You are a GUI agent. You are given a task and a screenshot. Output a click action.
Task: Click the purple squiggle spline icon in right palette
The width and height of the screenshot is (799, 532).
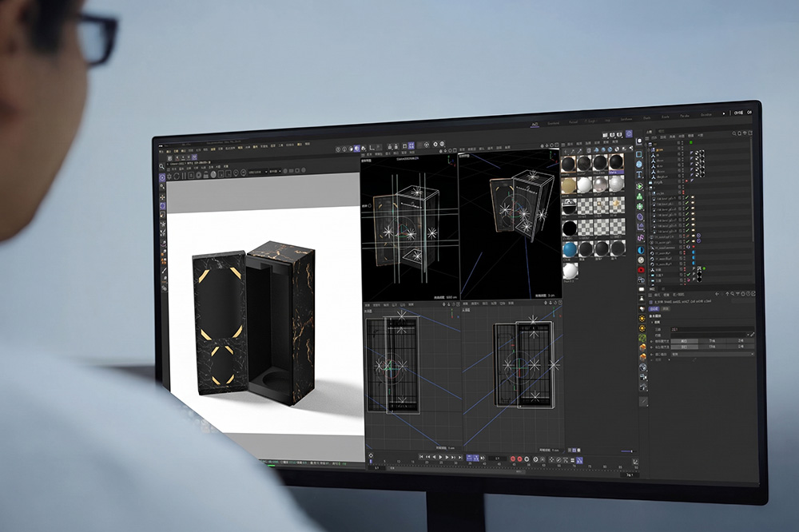[x=641, y=237]
